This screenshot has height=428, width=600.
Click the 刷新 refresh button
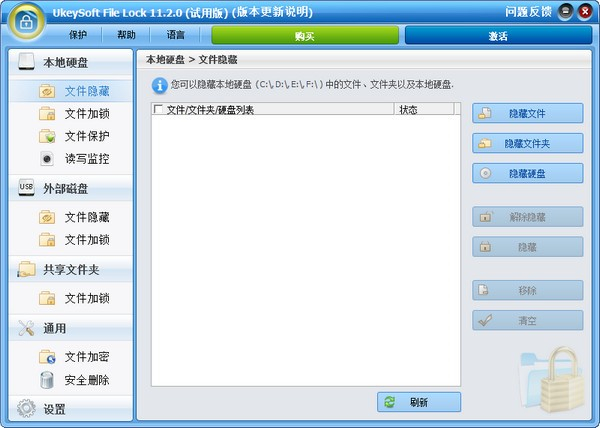pyautogui.click(x=419, y=402)
